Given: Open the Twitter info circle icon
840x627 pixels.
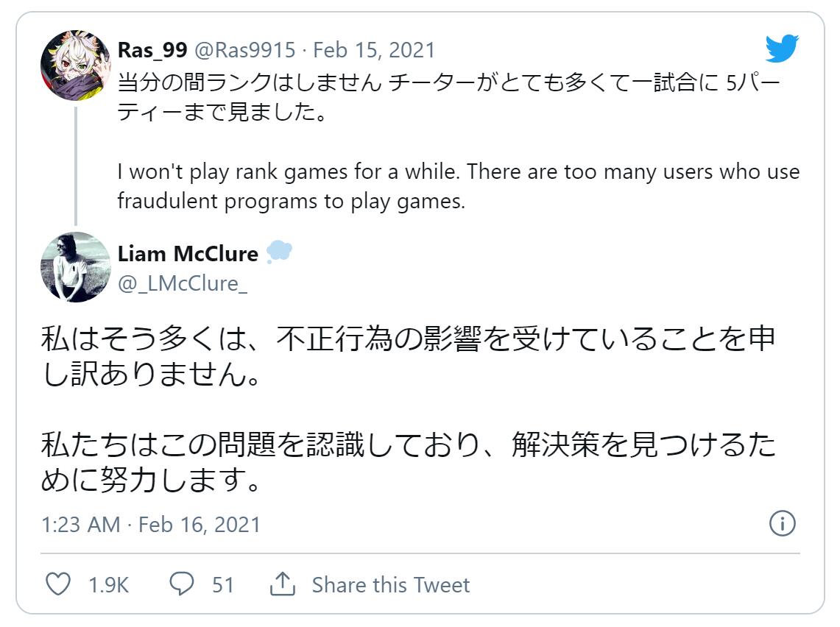Looking at the screenshot, I should pyautogui.click(x=782, y=523).
